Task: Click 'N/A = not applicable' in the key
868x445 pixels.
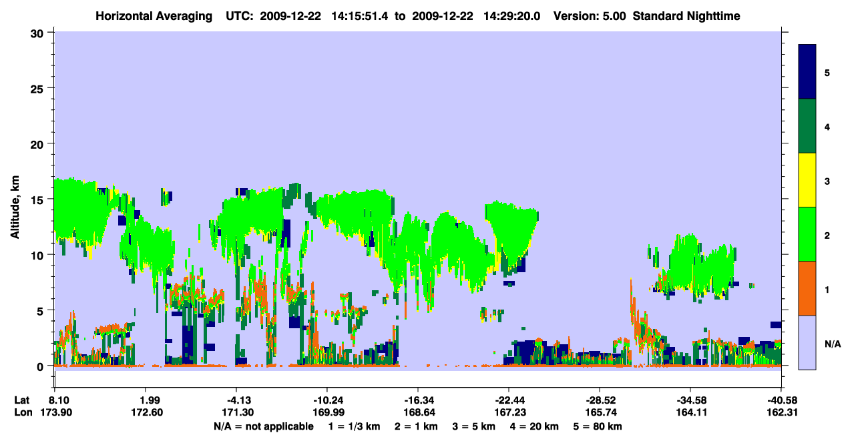Action: 263,426
